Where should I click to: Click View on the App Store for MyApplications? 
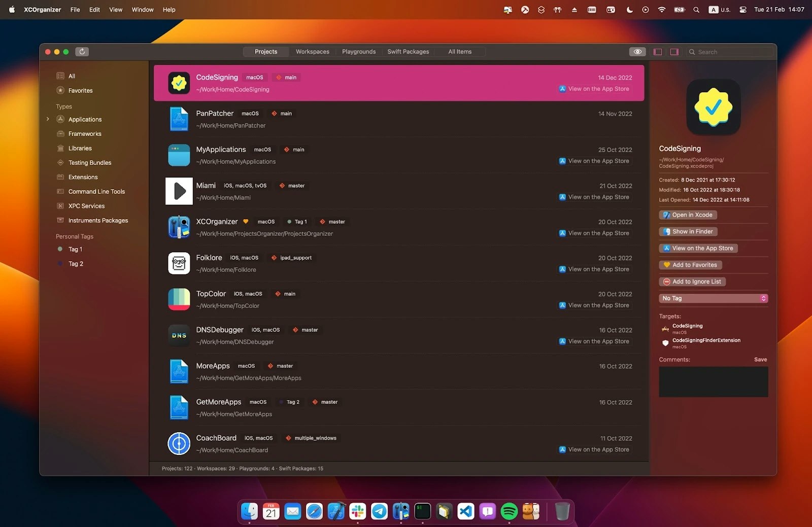coord(594,161)
